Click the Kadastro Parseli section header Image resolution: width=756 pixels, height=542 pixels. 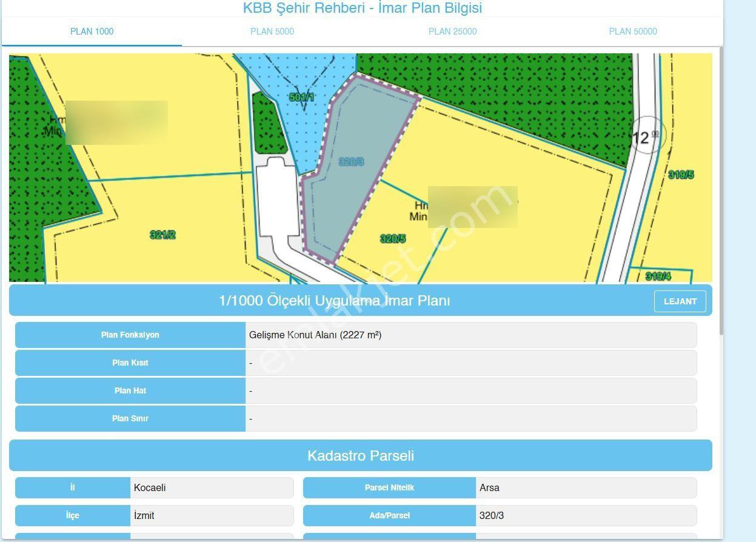point(361,455)
